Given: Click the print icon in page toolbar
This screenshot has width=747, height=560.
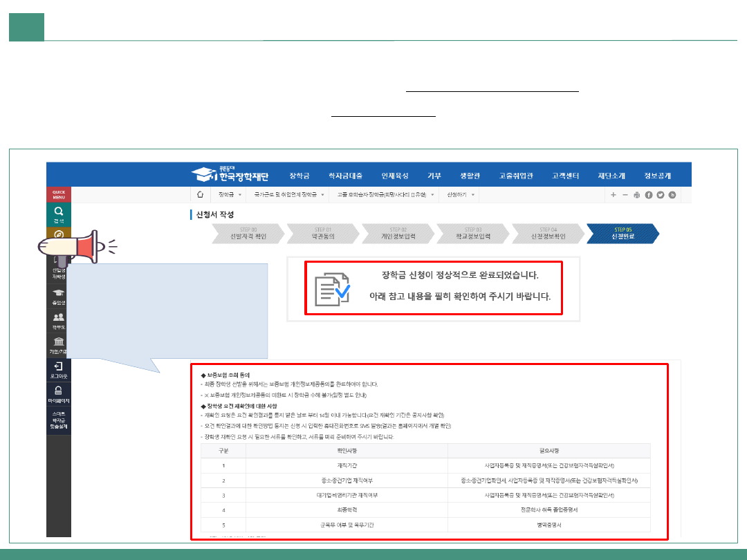Looking at the screenshot, I should click(636, 195).
